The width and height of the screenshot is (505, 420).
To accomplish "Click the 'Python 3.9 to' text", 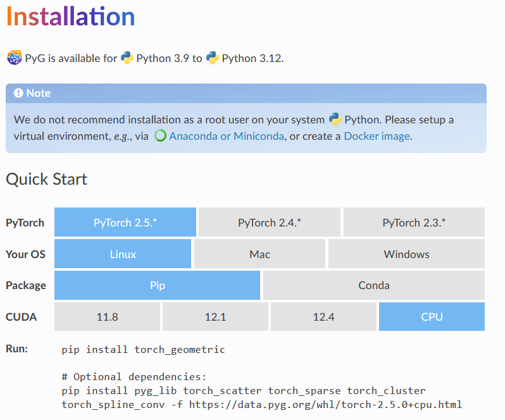I will [x=169, y=58].
